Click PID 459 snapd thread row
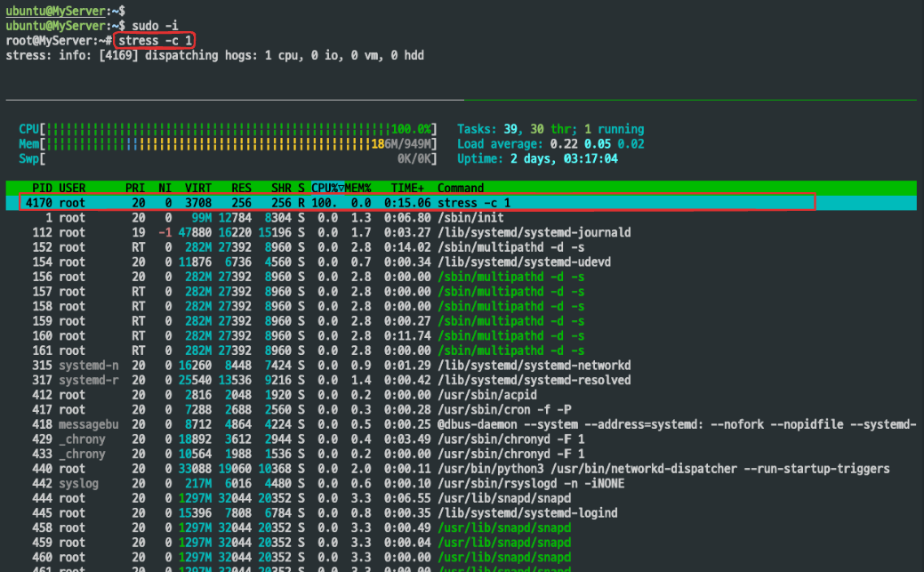Image resolution: width=924 pixels, height=572 pixels. click(462, 543)
